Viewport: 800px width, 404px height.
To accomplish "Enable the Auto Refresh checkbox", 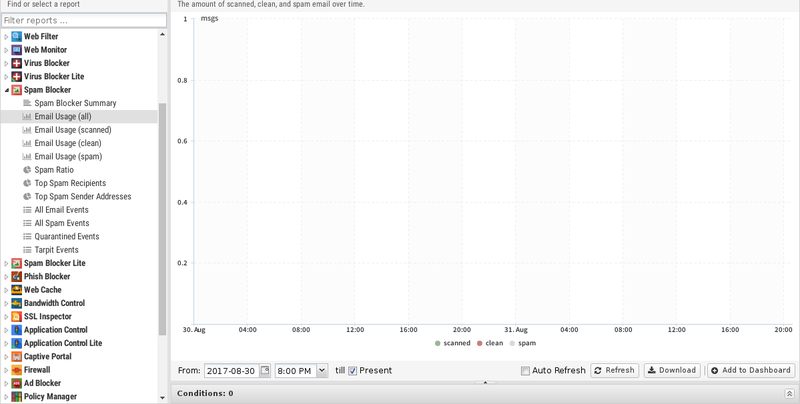I will tap(525, 371).
